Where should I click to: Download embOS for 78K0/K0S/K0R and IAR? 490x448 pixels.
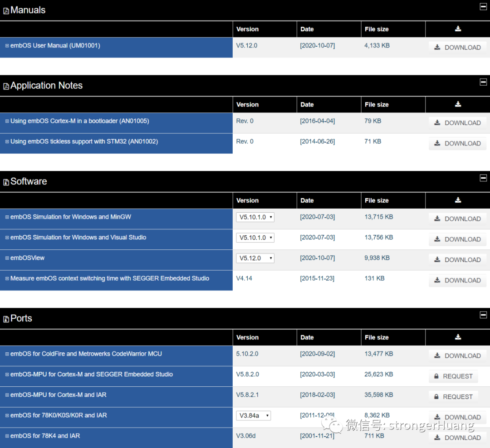click(x=457, y=417)
